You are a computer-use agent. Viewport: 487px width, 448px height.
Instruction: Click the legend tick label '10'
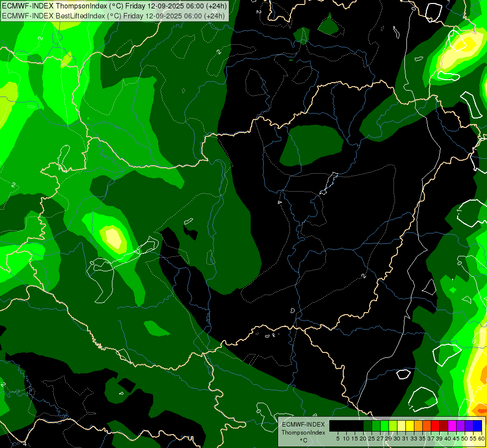point(346,439)
